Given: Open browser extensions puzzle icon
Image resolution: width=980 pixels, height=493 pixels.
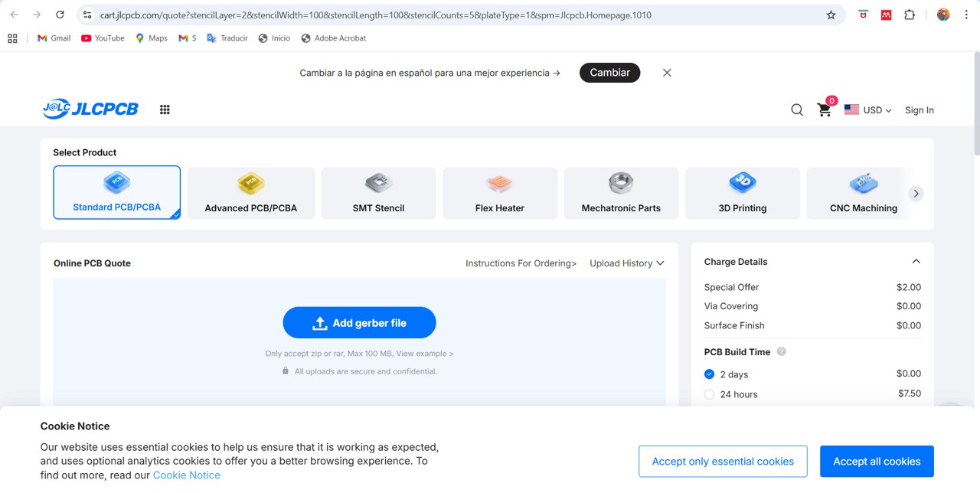Looking at the screenshot, I should (910, 15).
